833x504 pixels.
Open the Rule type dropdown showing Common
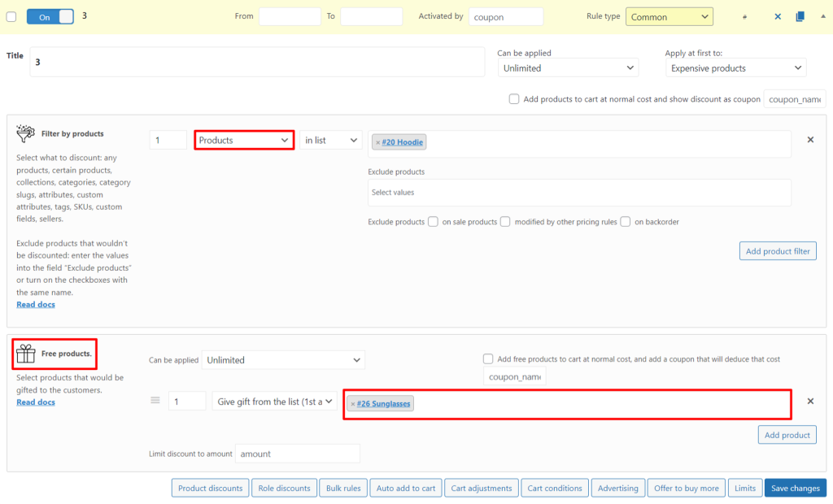669,17
